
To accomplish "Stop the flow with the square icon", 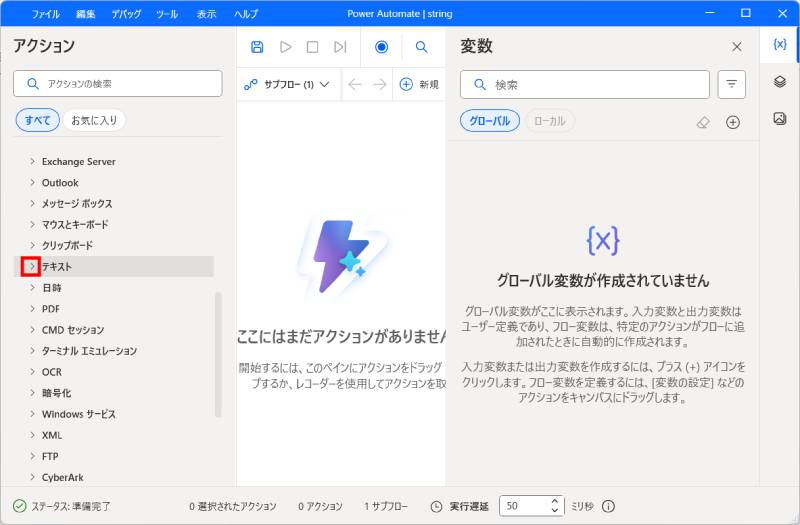I will (x=312, y=47).
